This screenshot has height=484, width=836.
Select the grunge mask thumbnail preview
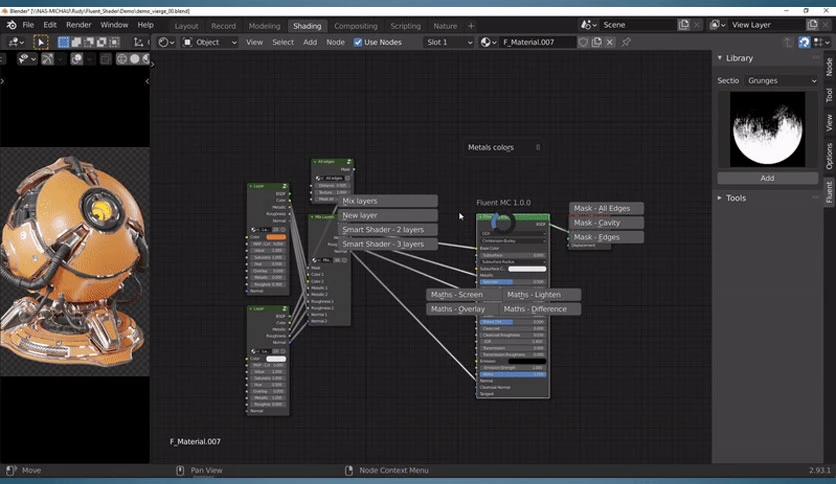[x=767, y=129]
